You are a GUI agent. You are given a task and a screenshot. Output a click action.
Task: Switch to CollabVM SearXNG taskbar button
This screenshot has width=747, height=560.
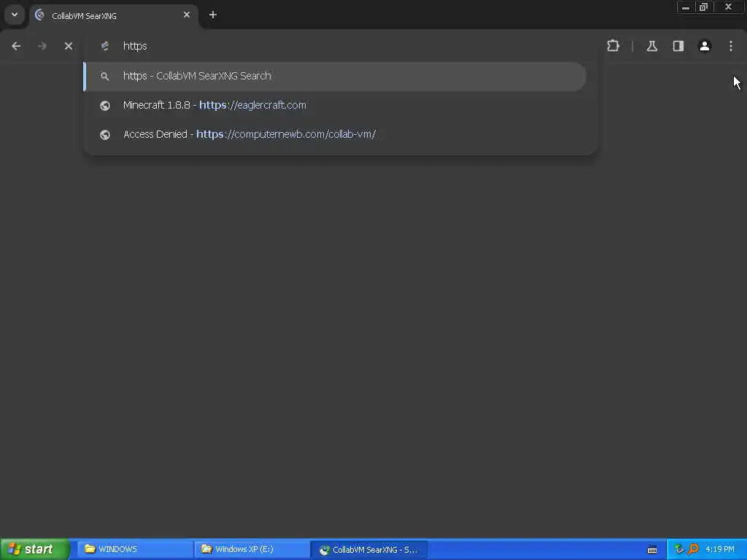point(368,550)
